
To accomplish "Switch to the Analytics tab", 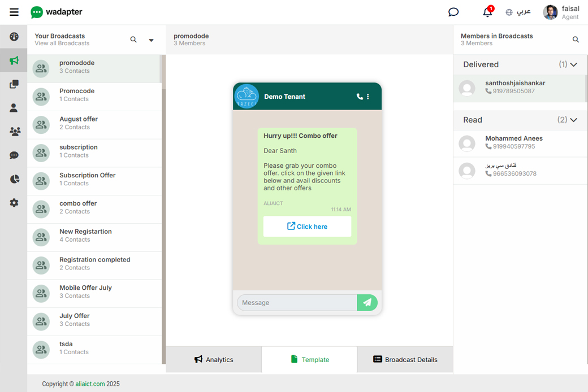I will (214, 360).
